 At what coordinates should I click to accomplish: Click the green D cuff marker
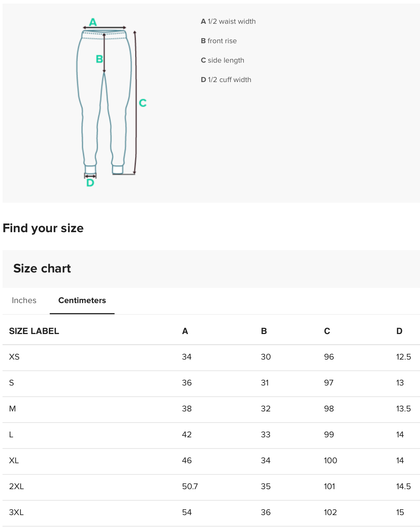pyautogui.click(x=90, y=183)
